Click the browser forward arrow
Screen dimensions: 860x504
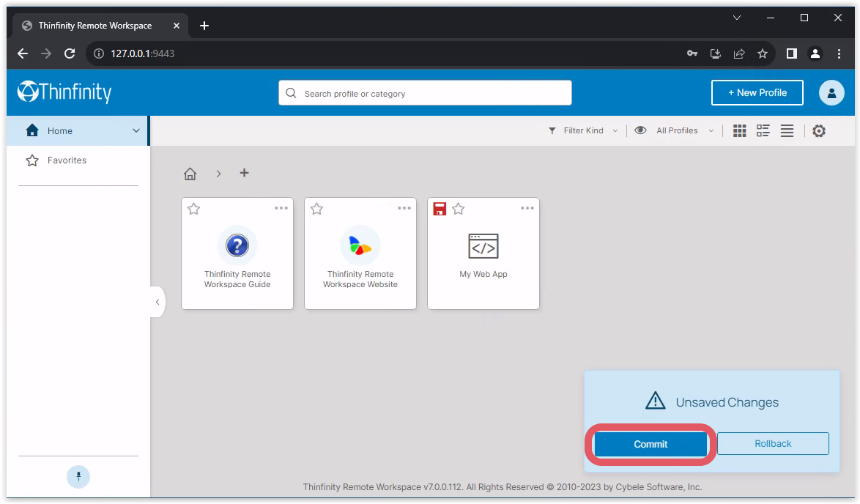click(x=46, y=53)
